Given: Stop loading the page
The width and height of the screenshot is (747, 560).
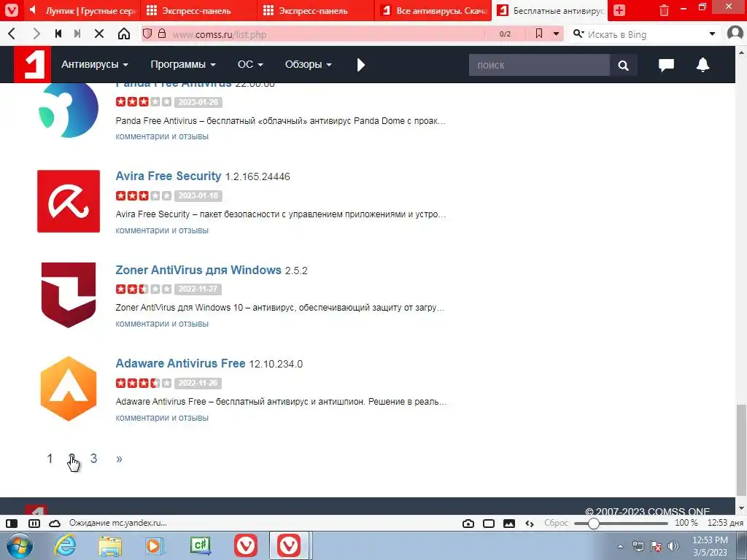Looking at the screenshot, I should point(99,34).
